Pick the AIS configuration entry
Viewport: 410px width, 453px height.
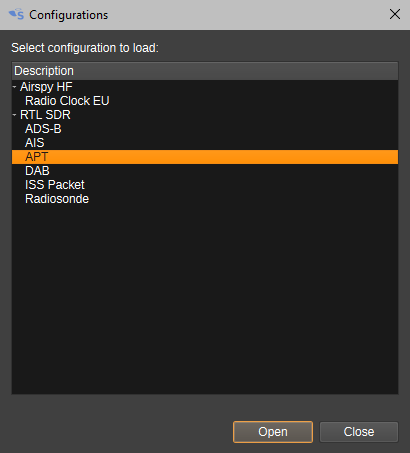pos(35,143)
